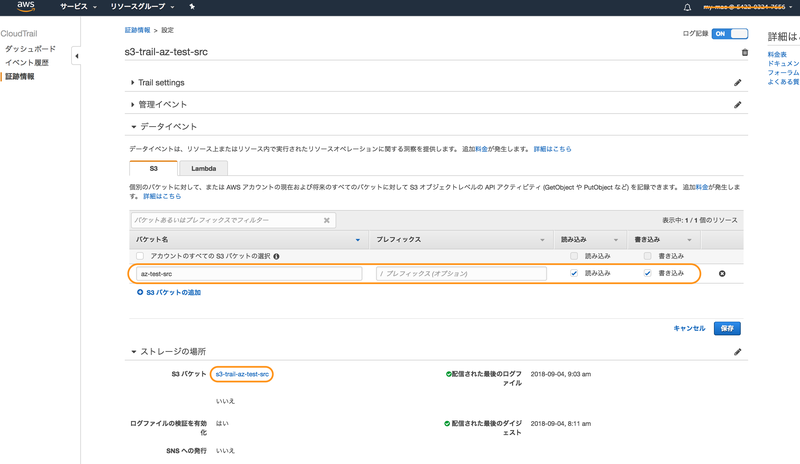This screenshot has height=464, width=800.
Task: Open the notifications bell
Action: click(687, 7)
